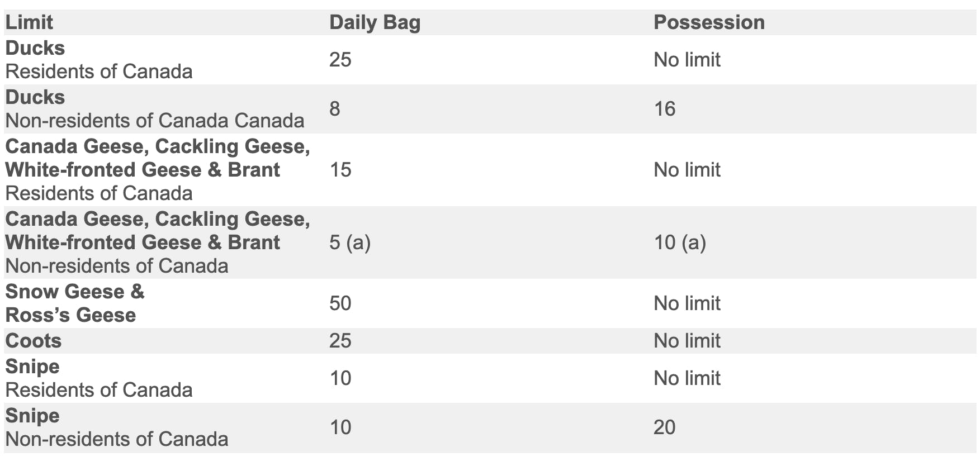Click the Daily Bag column header
980x466 pixels.
click(375, 22)
